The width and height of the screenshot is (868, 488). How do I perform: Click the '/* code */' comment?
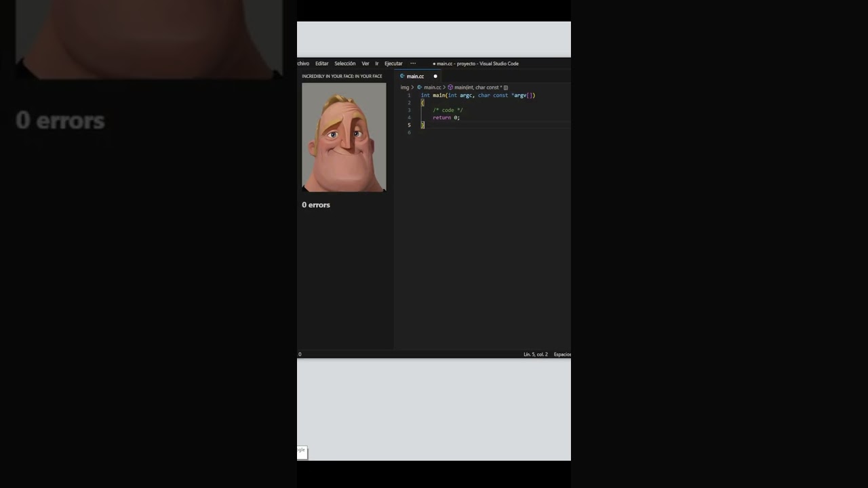[448, 110]
